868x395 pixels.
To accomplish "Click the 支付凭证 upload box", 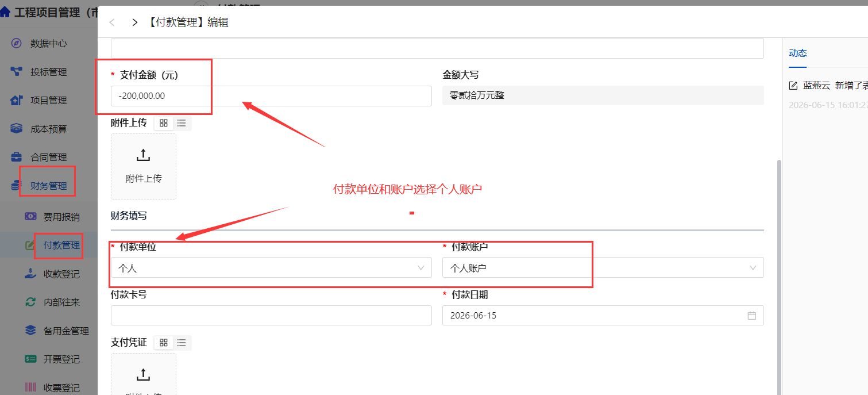I will [x=144, y=374].
